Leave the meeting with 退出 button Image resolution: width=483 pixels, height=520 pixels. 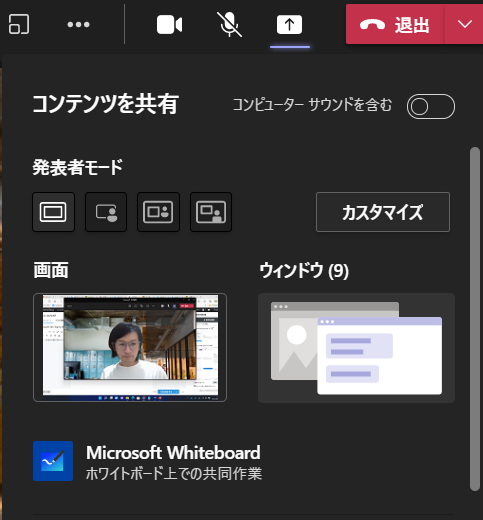[x=395, y=24]
